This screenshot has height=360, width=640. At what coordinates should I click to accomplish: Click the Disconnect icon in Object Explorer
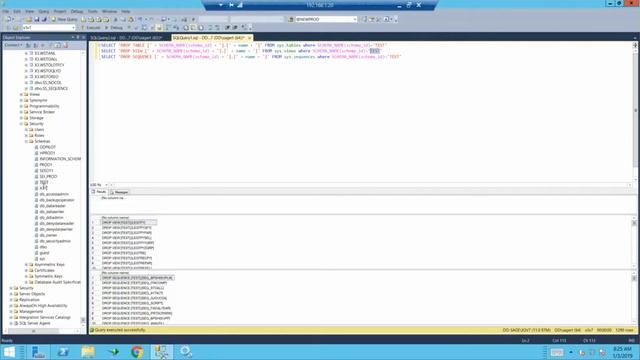coord(36,45)
